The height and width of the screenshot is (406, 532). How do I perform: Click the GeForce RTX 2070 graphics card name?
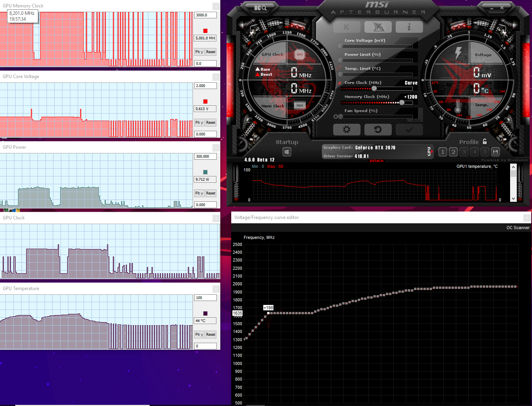(375, 148)
